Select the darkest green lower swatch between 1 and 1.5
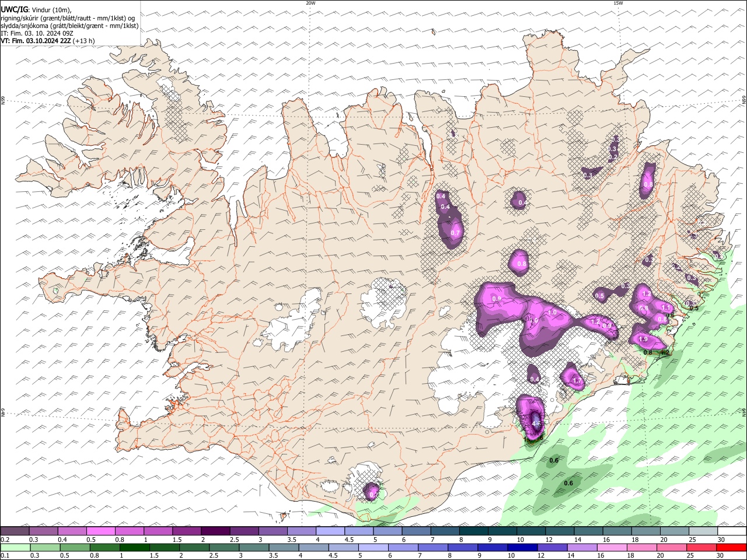Screen dimensions: 747x560 (x=134, y=548)
